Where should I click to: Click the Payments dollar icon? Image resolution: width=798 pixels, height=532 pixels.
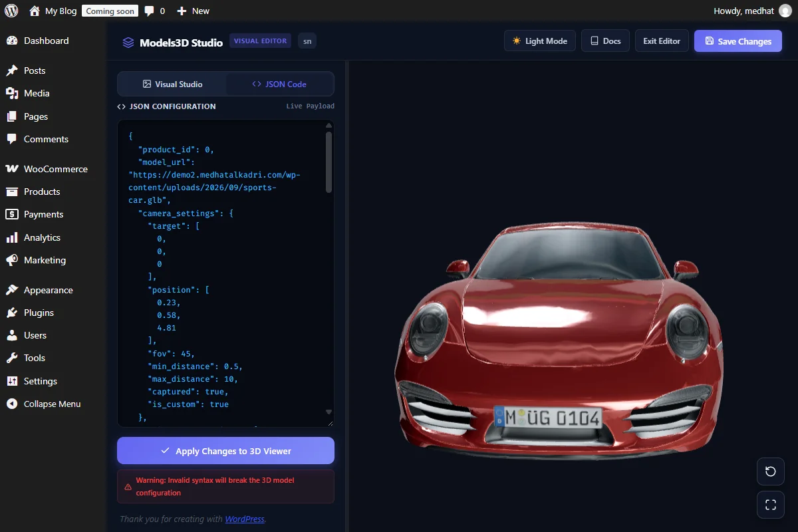(12, 214)
